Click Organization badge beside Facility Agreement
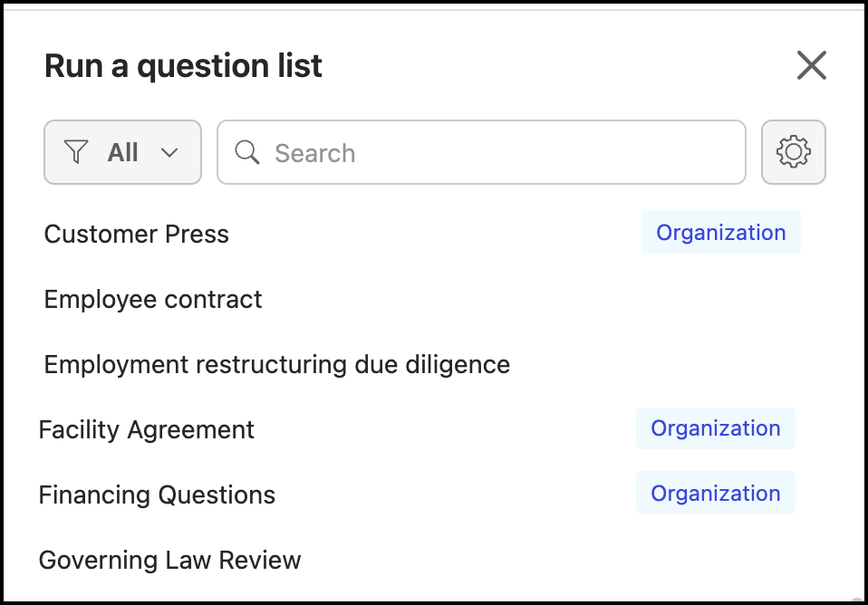Viewport: 868px width, 605px height. click(x=716, y=428)
